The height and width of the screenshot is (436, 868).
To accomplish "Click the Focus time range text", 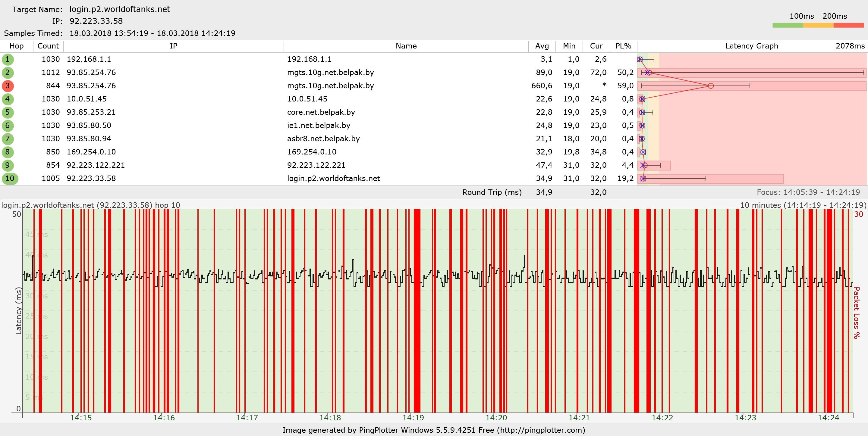I will click(x=808, y=192).
